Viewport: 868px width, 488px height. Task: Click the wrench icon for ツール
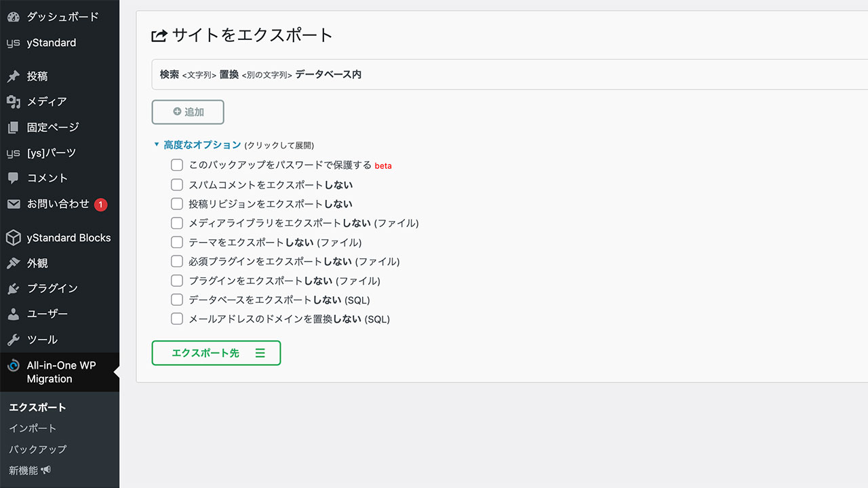pyautogui.click(x=13, y=340)
